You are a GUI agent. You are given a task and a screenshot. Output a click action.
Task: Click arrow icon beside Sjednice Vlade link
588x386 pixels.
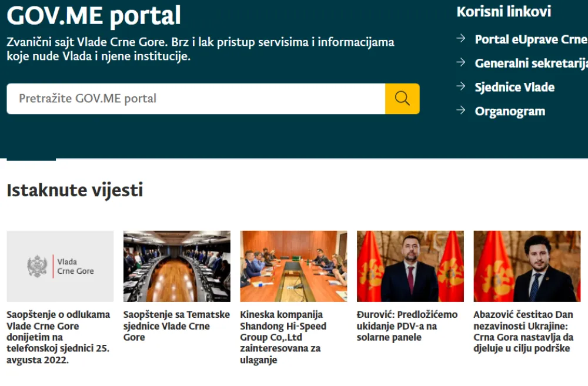point(461,86)
